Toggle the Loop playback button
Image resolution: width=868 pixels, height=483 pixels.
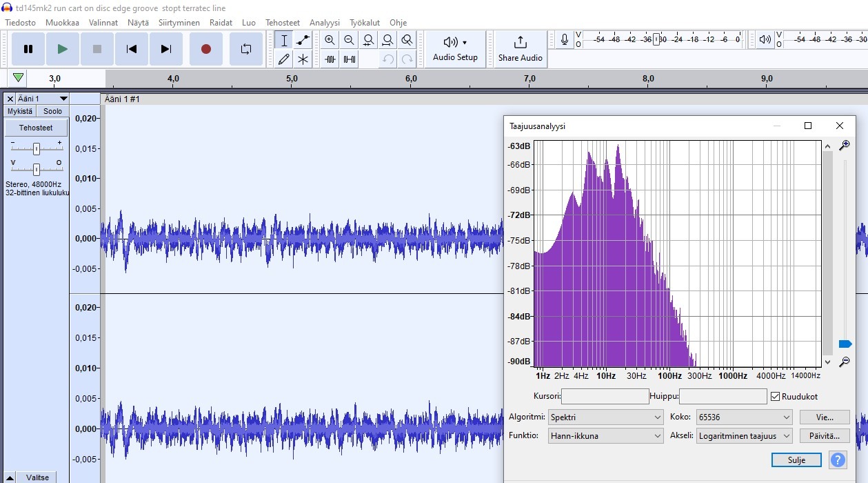coord(246,49)
